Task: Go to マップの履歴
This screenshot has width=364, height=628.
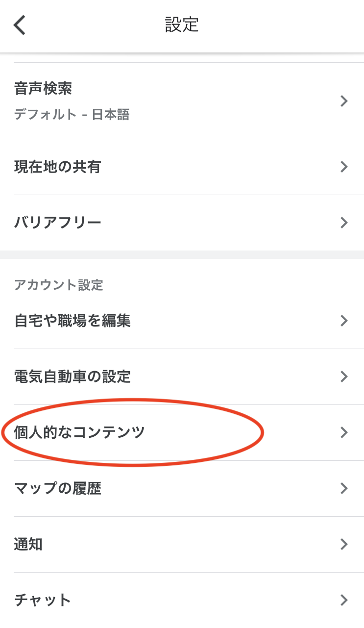Action: coord(58,489)
